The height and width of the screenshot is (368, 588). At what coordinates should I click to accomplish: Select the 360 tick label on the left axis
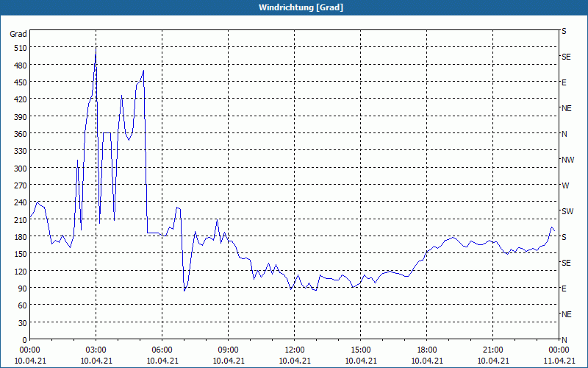18,134
